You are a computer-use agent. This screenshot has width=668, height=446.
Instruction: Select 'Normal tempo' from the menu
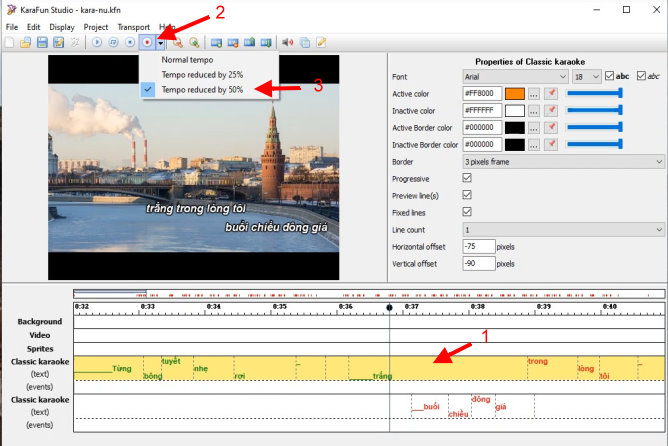tap(189, 60)
